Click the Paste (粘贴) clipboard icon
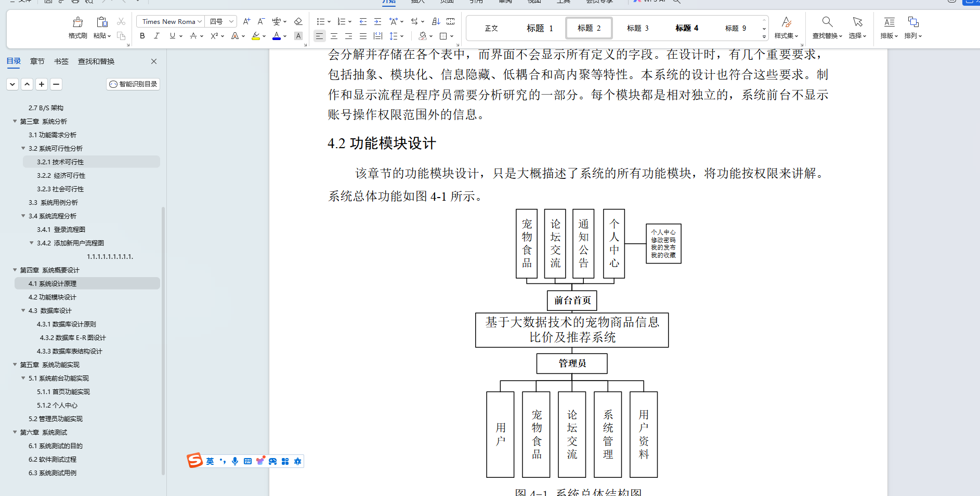Screen dimensions: 980x496 (x=102, y=22)
